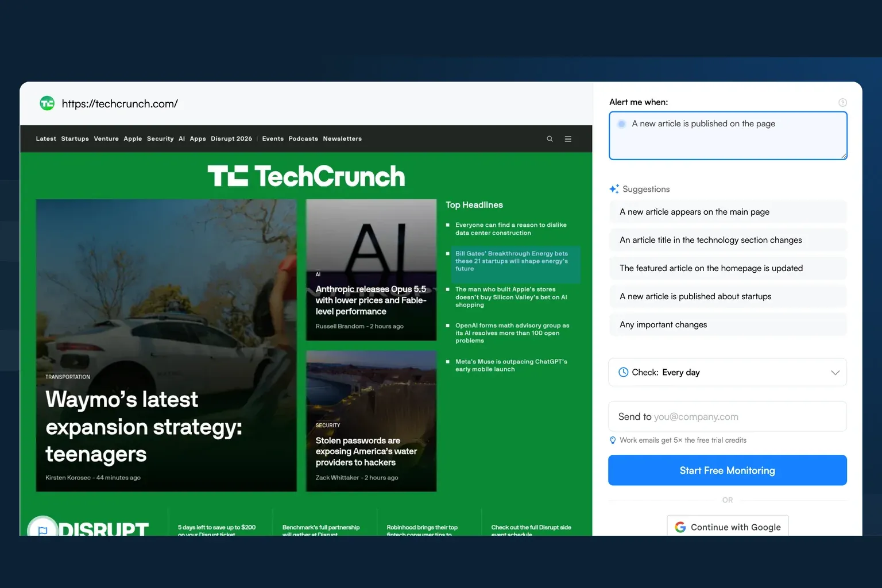Image resolution: width=882 pixels, height=588 pixels.
Task: Select suggestion An article title in technology section changes
Action: [x=728, y=240]
